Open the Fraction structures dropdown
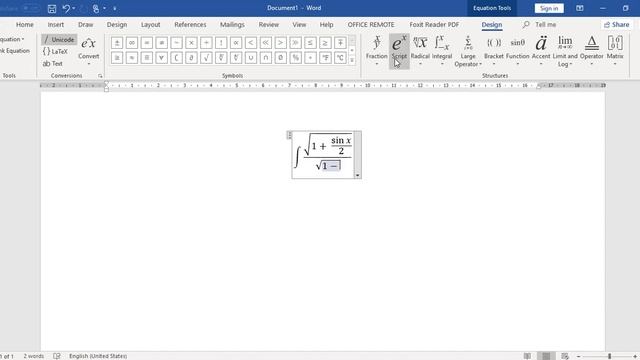640x360 pixels. point(376,51)
